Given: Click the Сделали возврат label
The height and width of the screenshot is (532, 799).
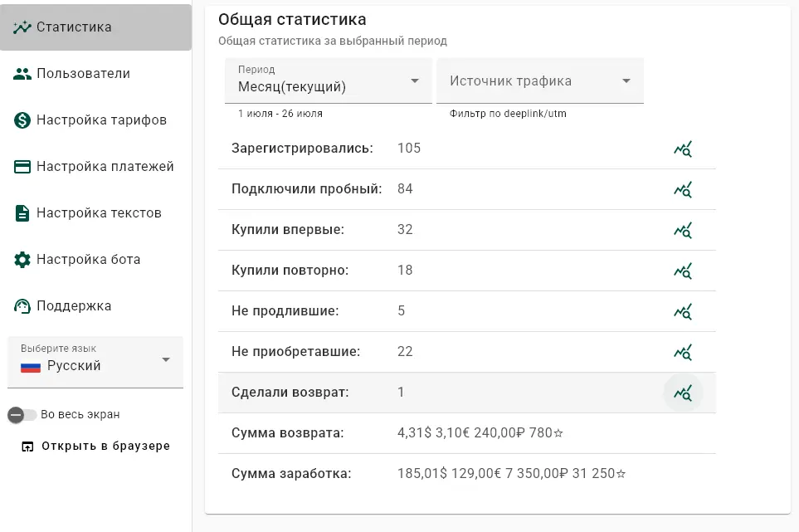Looking at the screenshot, I should 290,393.
